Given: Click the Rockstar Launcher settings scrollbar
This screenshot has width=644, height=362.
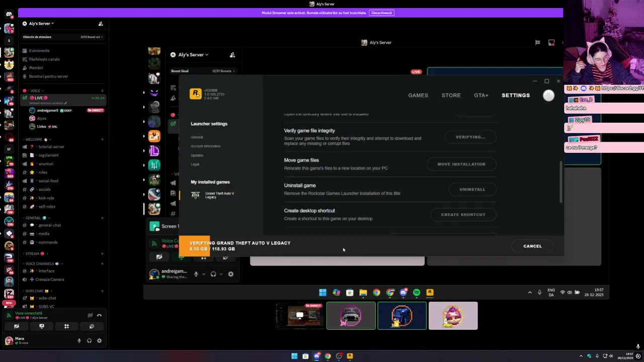Looking at the screenshot, I should (x=561, y=182).
